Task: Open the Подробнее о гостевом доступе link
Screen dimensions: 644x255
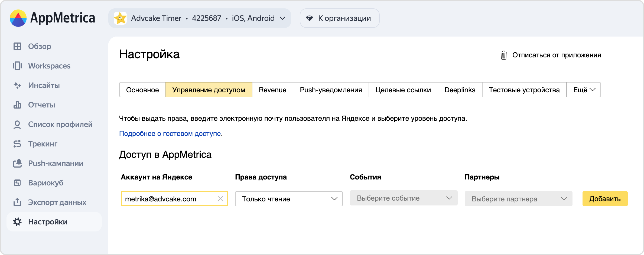Action: click(x=170, y=133)
